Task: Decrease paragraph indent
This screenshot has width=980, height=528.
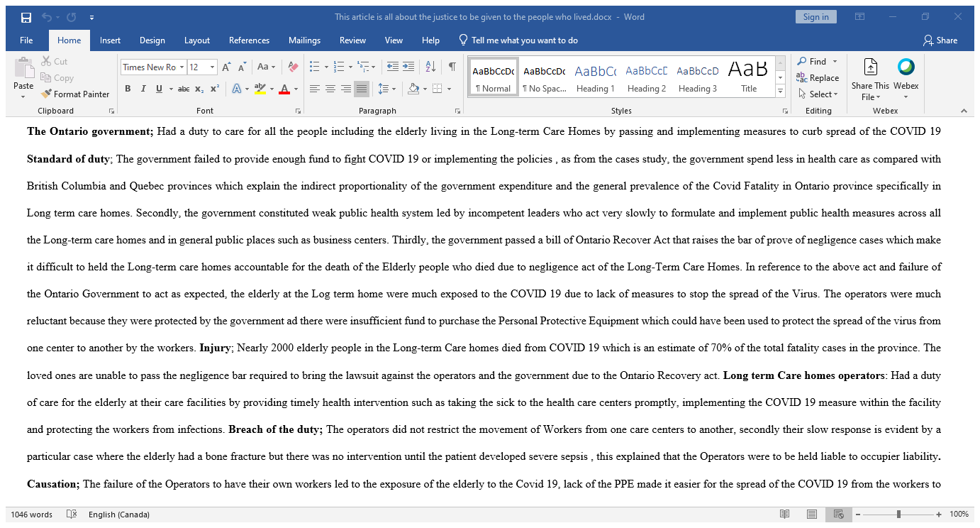Action: coord(392,67)
